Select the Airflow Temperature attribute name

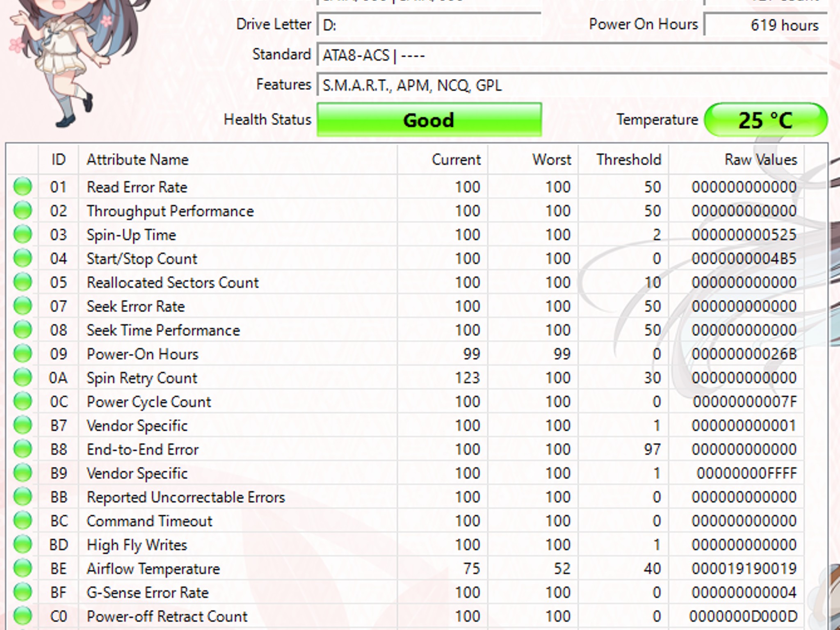153,569
